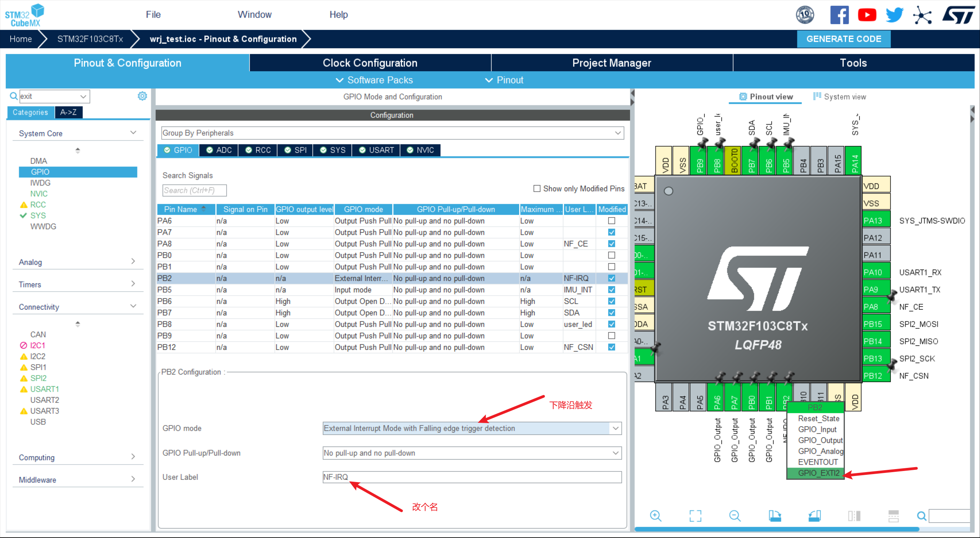Click the split view layout icon

tap(854, 516)
